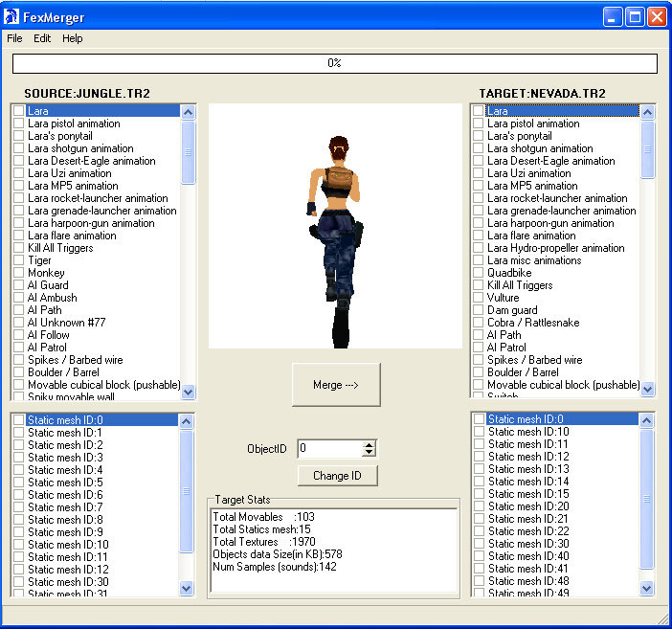672x629 pixels.
Task: Select target Static mesh ID:41 row
Action: tap(528, 569)
